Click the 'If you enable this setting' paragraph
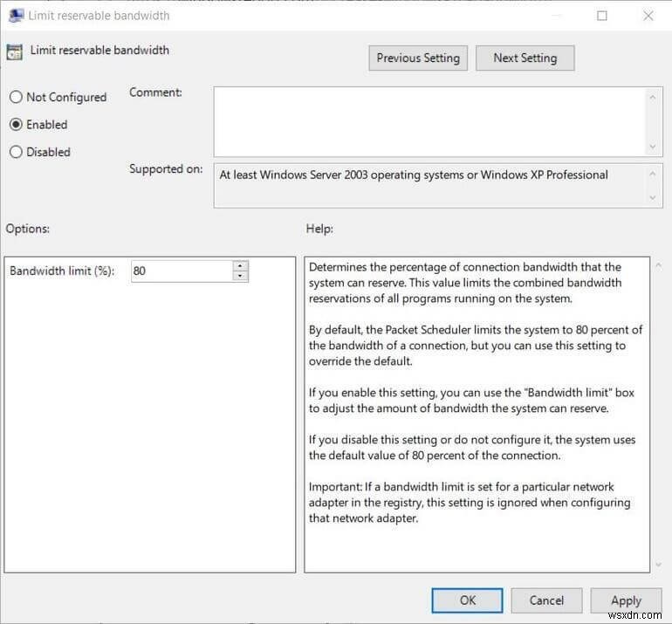The width and height of the screenshot is (672, 624). click(471, 401)
